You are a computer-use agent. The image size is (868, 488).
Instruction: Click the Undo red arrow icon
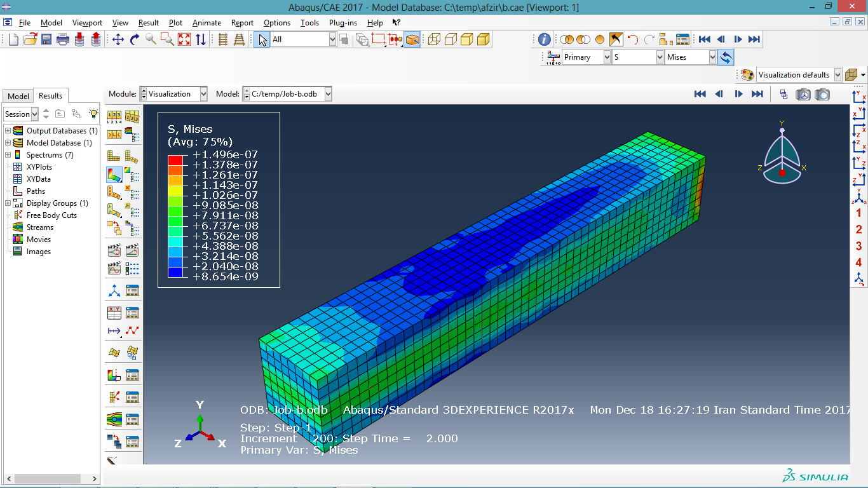633,39
